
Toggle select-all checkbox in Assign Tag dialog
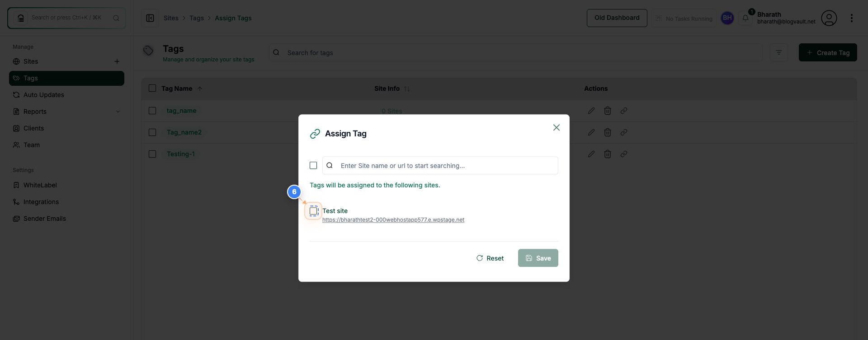313,166
